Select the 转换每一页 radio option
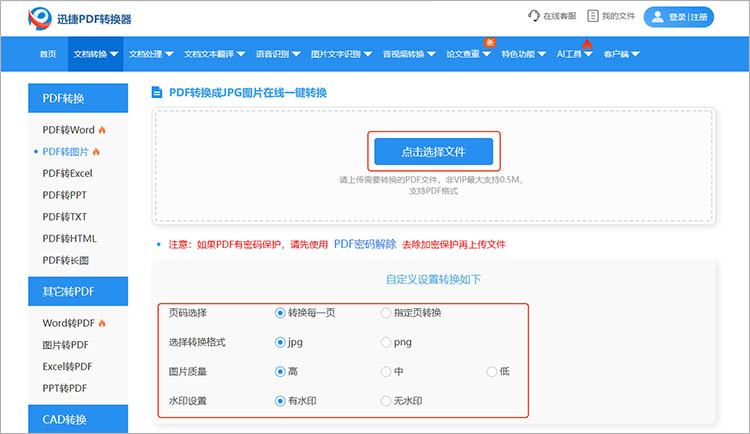750x434 pixels. [280, 313]
